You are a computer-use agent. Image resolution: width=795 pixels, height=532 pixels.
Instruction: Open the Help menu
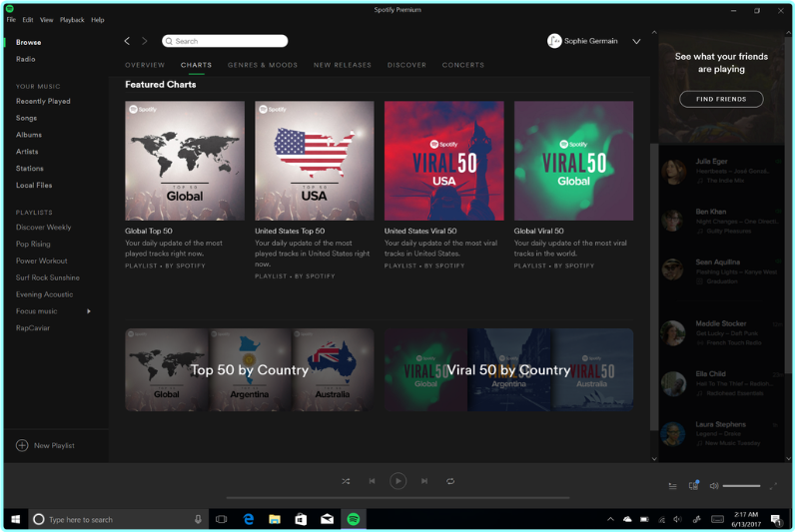pos(98,20)
